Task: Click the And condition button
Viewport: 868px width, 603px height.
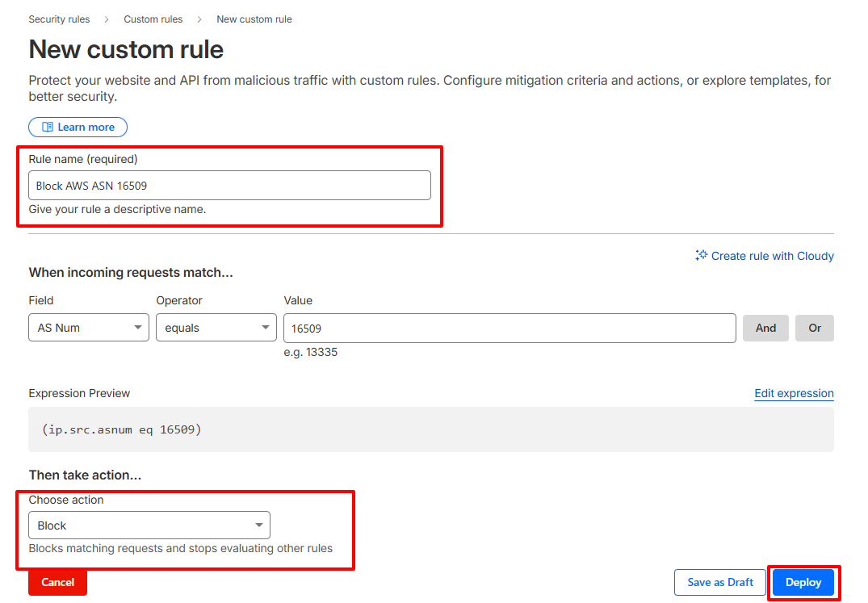Action: [765, 328]
